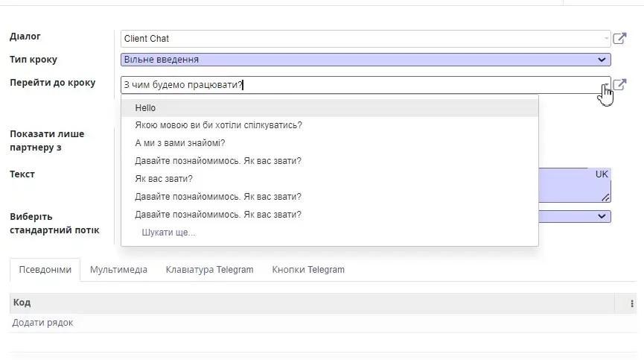
Task: Go to the Клавіатура Telegram tab
Action: point(209,270)
